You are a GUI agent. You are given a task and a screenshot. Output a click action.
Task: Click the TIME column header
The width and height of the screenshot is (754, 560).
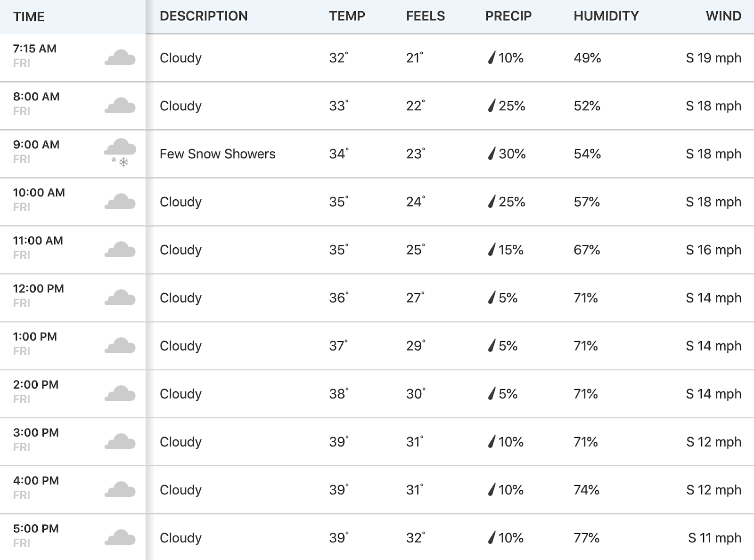29,16
